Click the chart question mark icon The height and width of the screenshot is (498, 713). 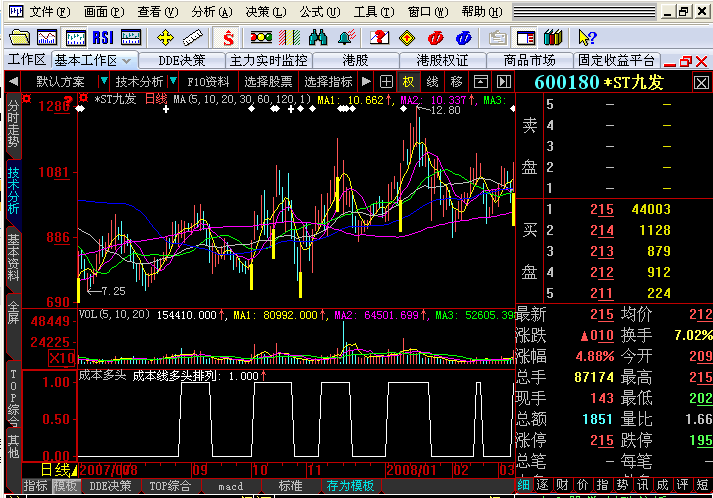[380, 37]
